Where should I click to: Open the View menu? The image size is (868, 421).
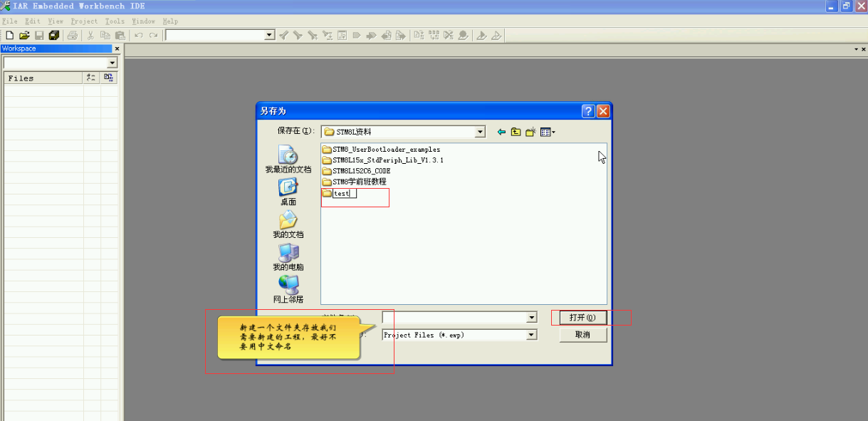coord(56,21)
